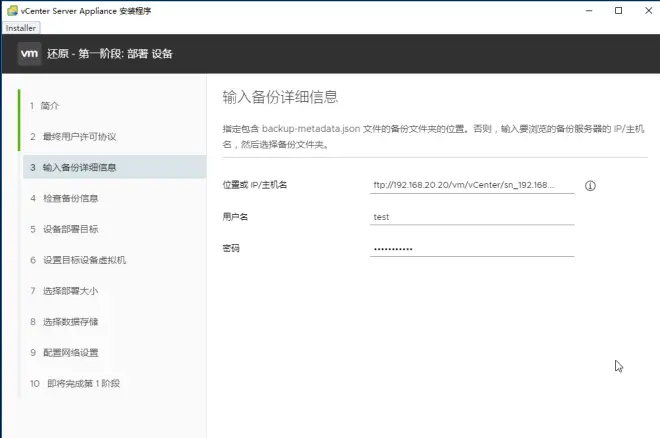Click the 用户名 field containing test
Viewport: 660px width, 438px height.
[x=472, y=217]
